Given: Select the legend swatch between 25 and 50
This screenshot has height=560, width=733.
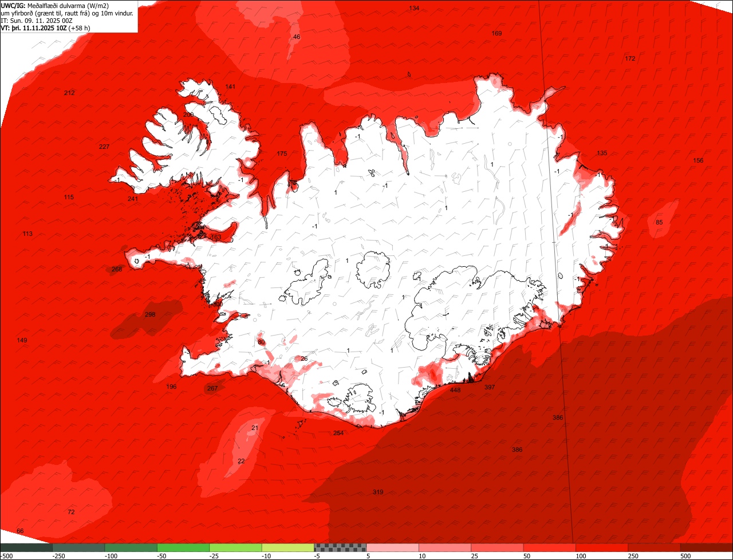Looking at the screenshot, I should tap(498, 547).
